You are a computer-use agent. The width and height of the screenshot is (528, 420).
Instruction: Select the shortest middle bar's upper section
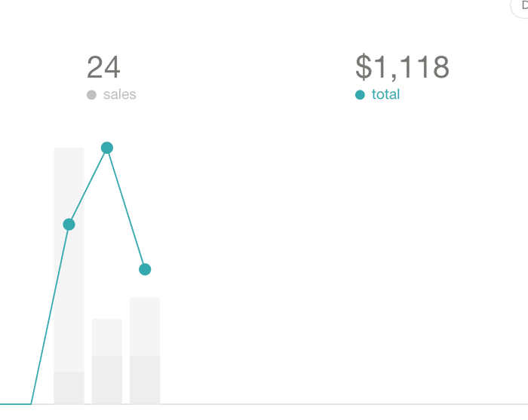pyautogui.click(x=107, y=337)
